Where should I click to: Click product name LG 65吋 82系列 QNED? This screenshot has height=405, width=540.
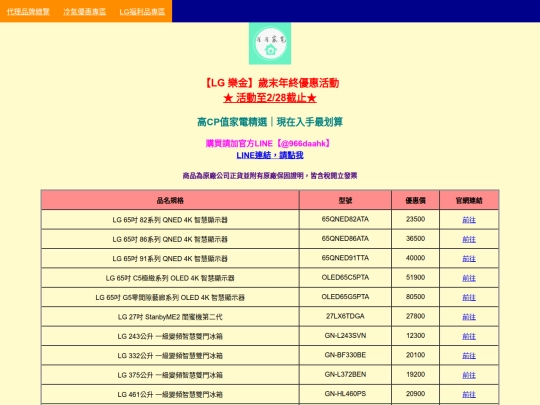click(x=170, y=220)
